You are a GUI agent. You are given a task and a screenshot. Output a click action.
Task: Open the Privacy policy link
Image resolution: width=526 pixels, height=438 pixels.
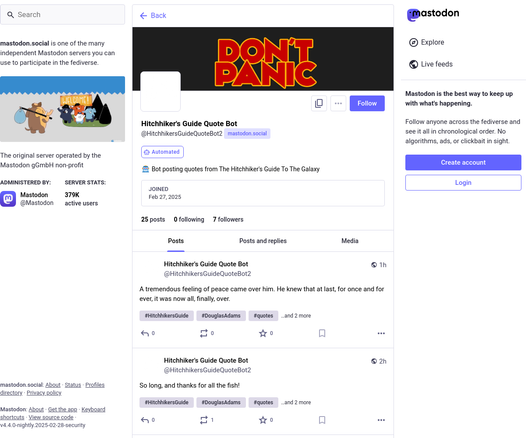pos(44,393)
